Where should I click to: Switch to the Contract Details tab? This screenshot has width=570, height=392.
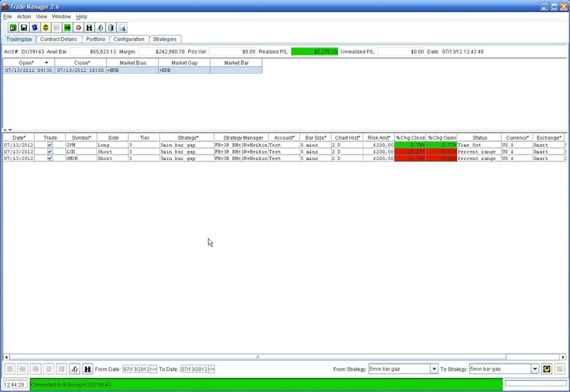pos(59,39)
